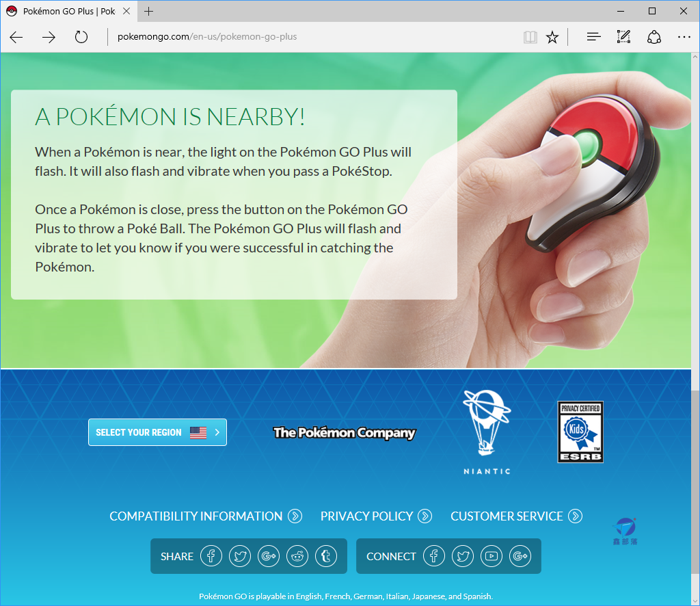Share the page on Facebook
Image resolution: width=700 pixels, height=606 pixels.
[211, 556]
